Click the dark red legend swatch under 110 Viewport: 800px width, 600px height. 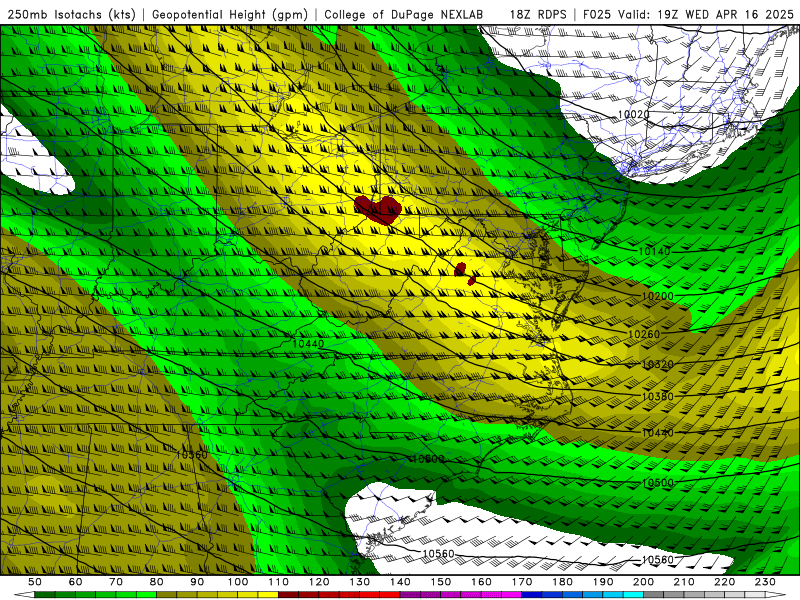click(x=288, y=595)
